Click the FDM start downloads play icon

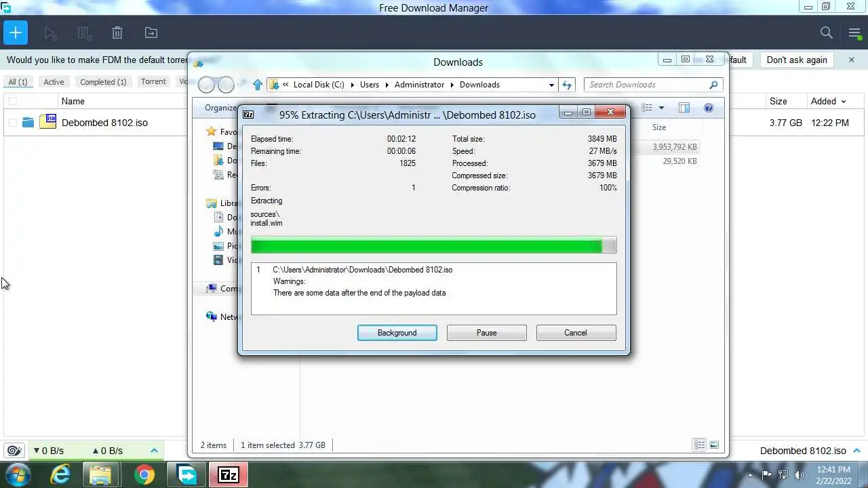pos(50,33)
